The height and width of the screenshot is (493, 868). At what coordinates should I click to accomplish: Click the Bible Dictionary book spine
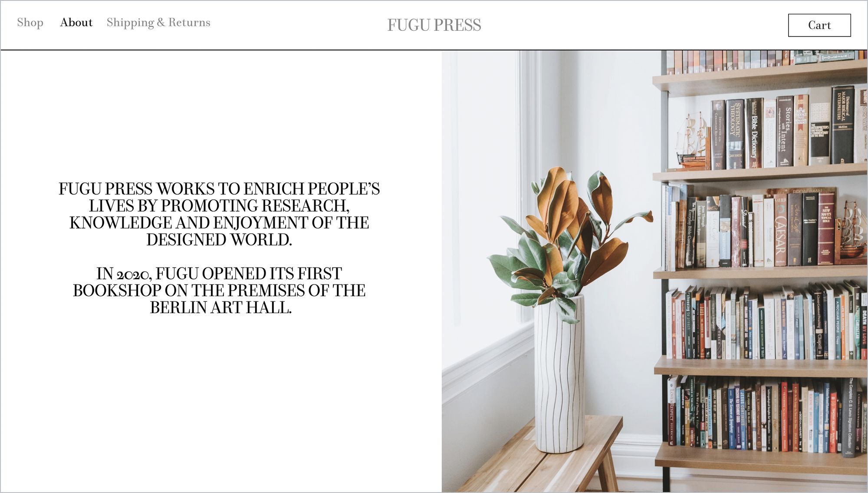coord(754,133)
